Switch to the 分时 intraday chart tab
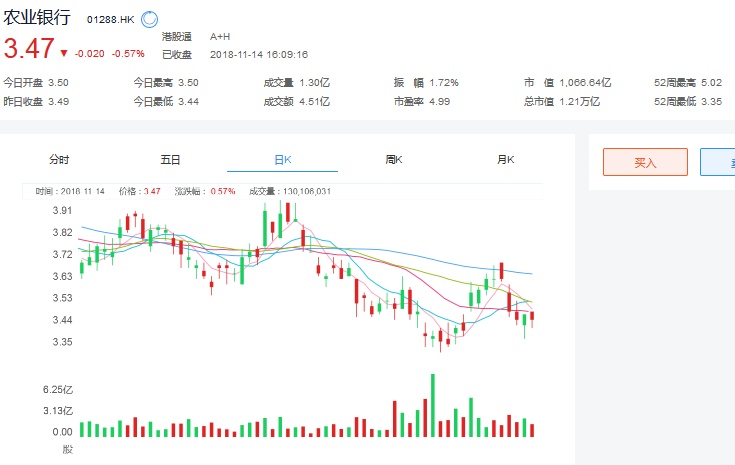 pos(60,159)
